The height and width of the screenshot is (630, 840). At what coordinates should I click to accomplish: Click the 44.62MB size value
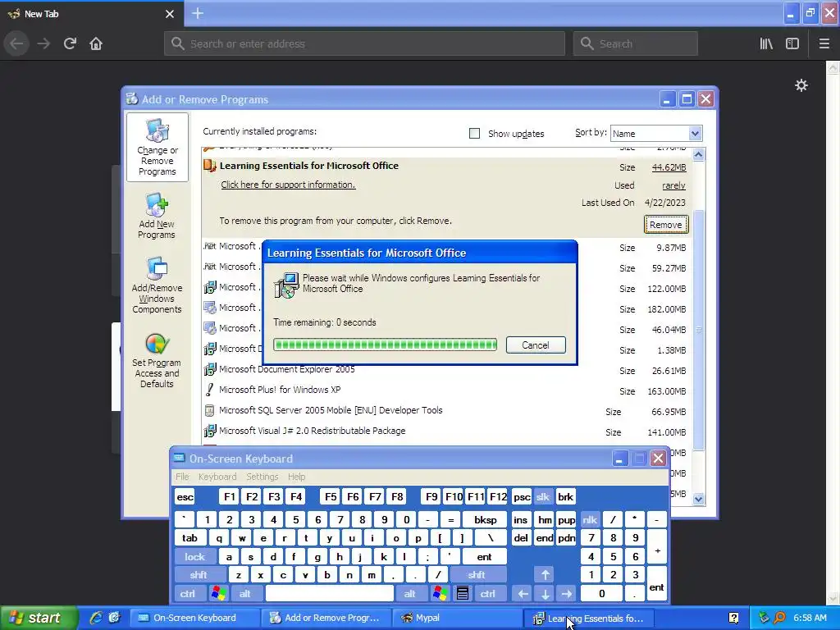[669, 167]
